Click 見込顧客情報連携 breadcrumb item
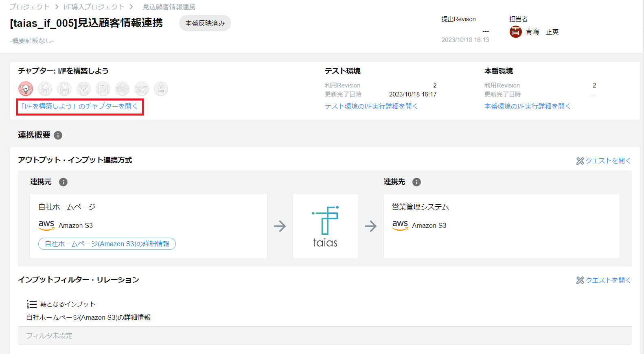The height and width of the screenshot is (354, 644). (x=169, y=7)
